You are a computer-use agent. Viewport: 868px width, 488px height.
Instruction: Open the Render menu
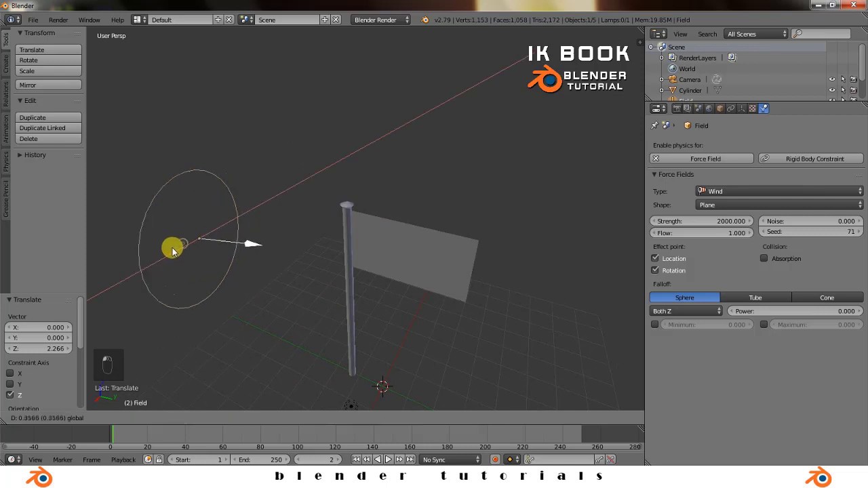click(58, 20)
